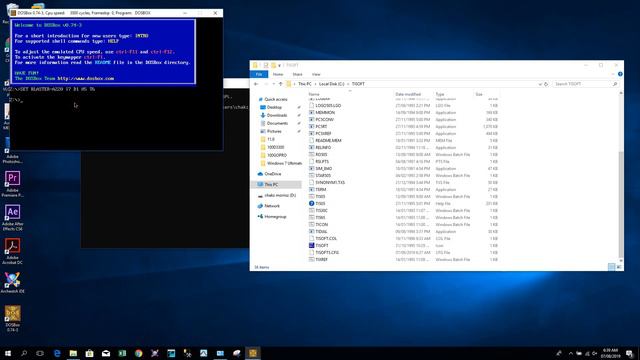This screenshot has height=360, width=640.
Task: Sort files by Date modified column
Action: (x=408, y=94)
